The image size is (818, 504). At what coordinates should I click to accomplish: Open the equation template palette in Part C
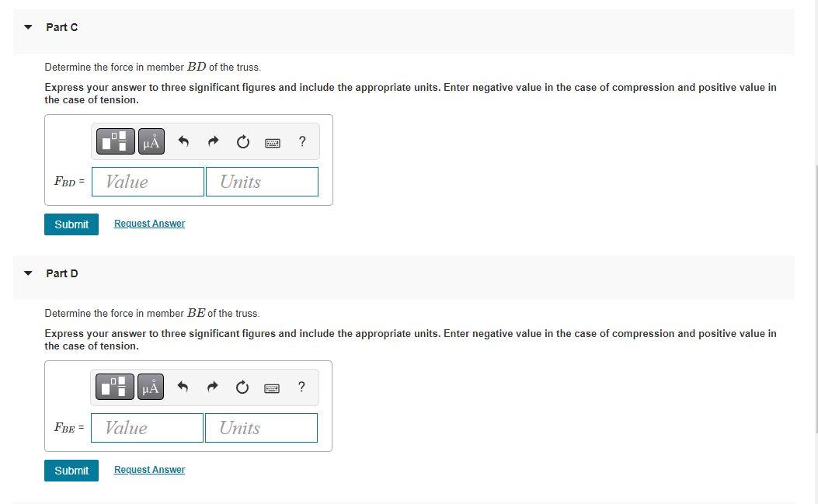coord(114,141)
